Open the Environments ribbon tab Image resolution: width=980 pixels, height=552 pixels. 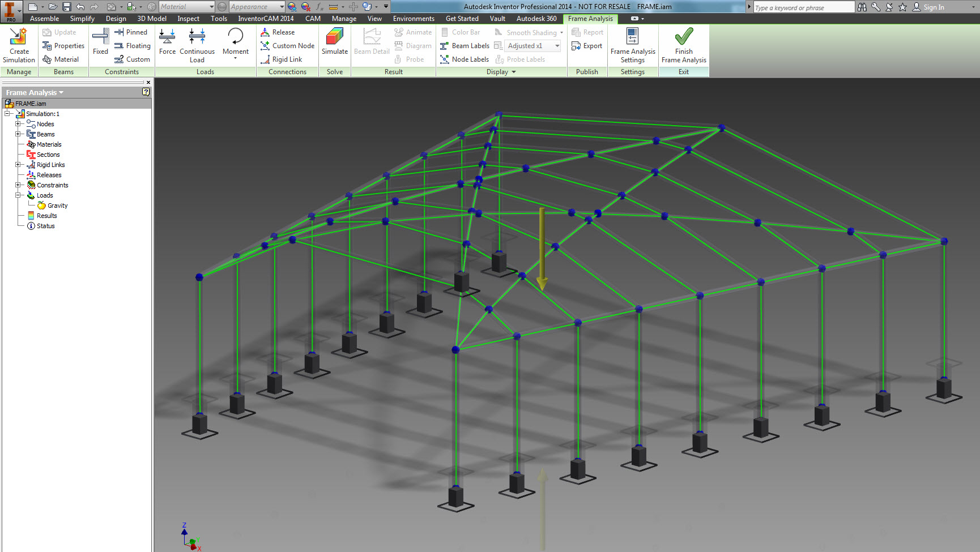[414, 19]
